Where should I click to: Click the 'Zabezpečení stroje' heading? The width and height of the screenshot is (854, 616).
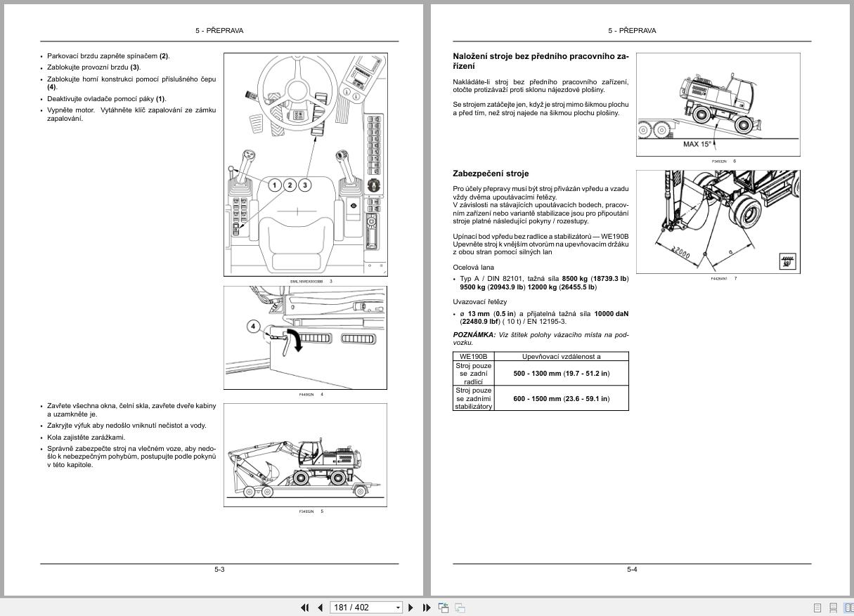click(x=491, y=173)
